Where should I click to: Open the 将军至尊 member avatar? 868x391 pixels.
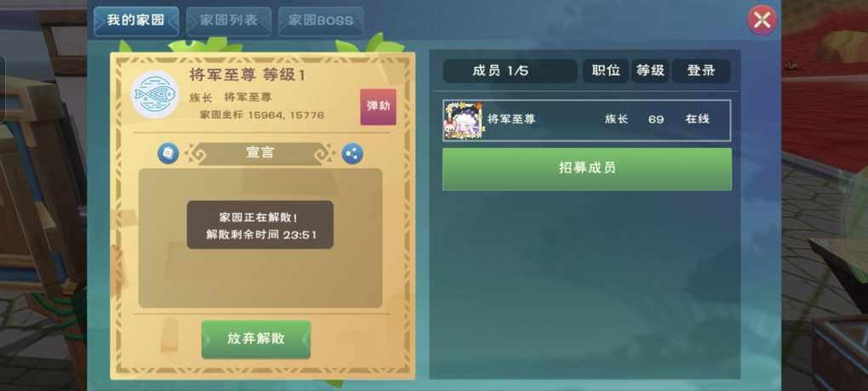click(x=463, y=119)
